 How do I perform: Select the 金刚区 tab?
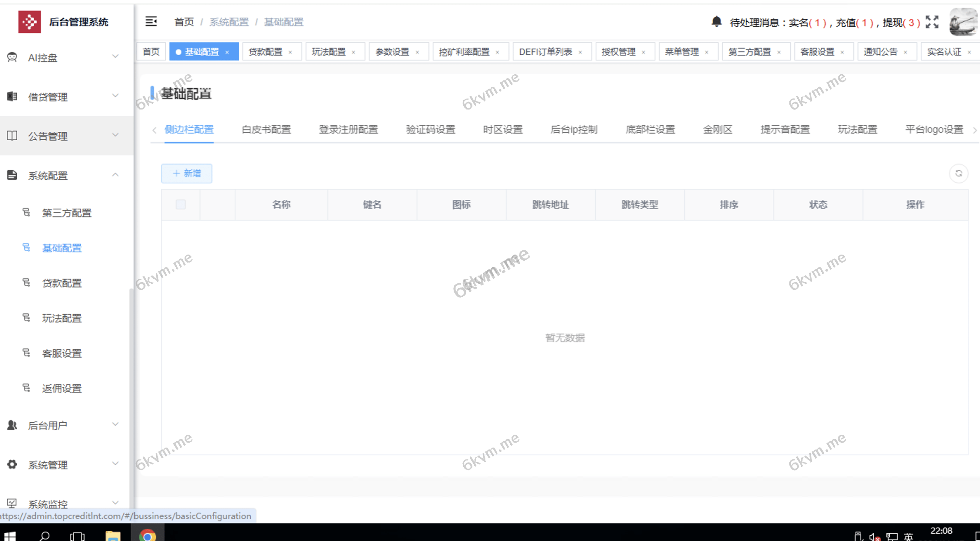click(717, 129)
